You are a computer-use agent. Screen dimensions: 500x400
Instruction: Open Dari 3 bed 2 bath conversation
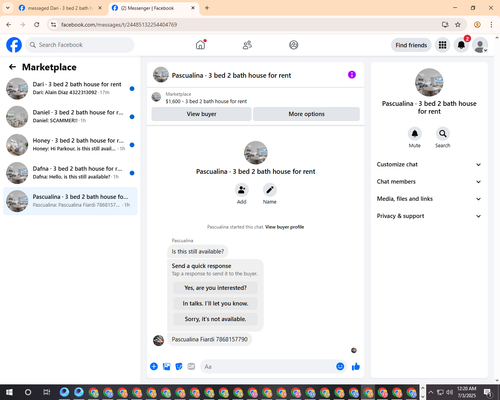tap(70, 88)
